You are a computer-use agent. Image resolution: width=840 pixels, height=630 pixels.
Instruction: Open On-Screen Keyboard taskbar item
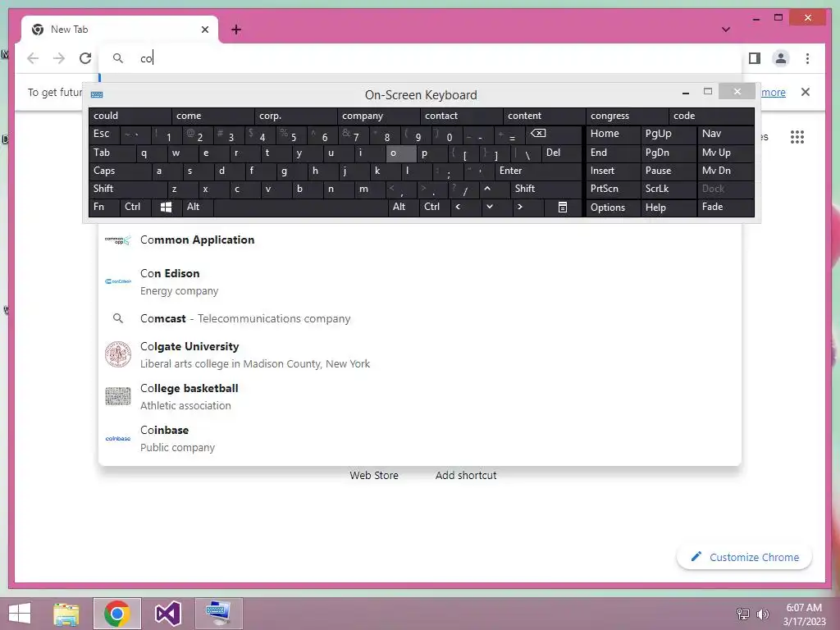[218, 614]
